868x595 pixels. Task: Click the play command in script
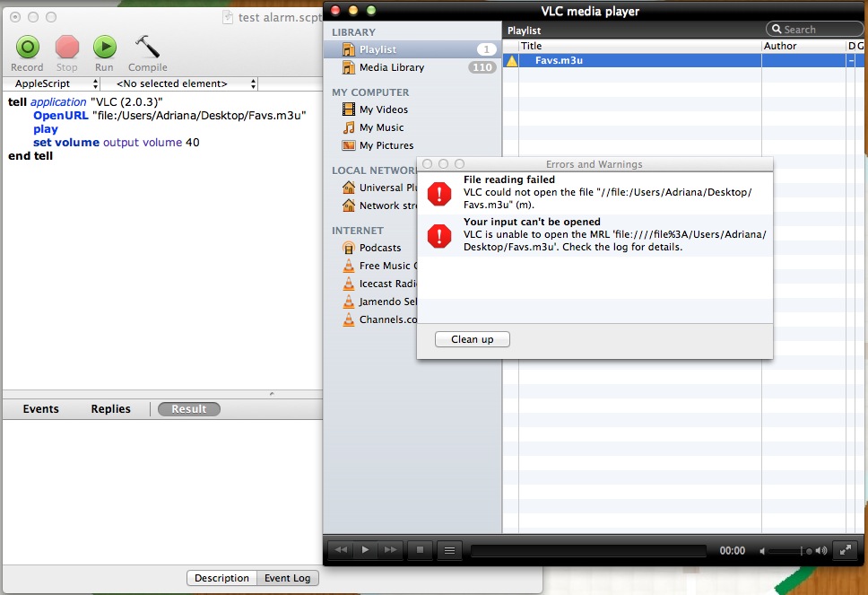click(x=46, y=129)
